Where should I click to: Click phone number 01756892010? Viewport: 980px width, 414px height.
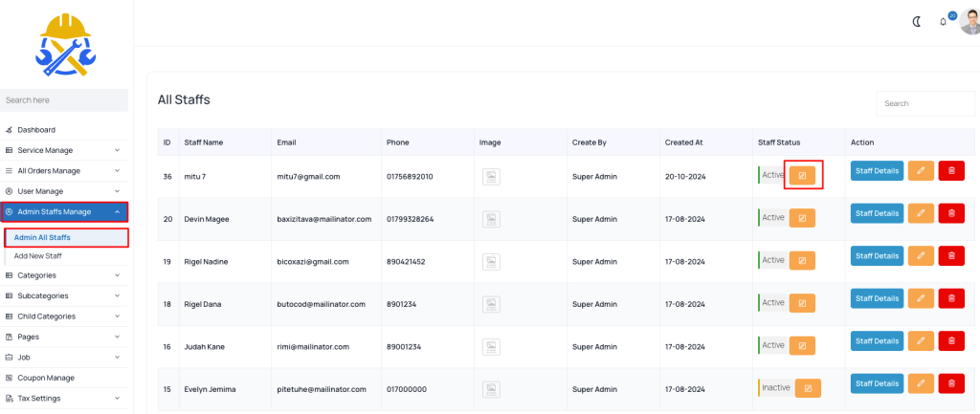[410, 177]
